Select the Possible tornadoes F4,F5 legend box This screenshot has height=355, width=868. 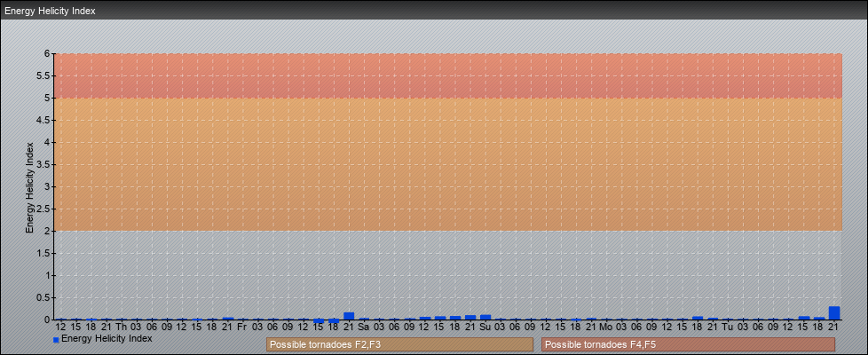click(688, 344)
